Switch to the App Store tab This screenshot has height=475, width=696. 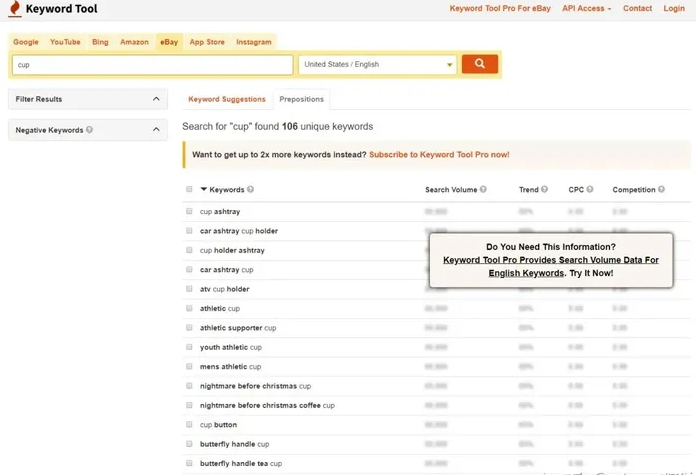pos(207,42)
